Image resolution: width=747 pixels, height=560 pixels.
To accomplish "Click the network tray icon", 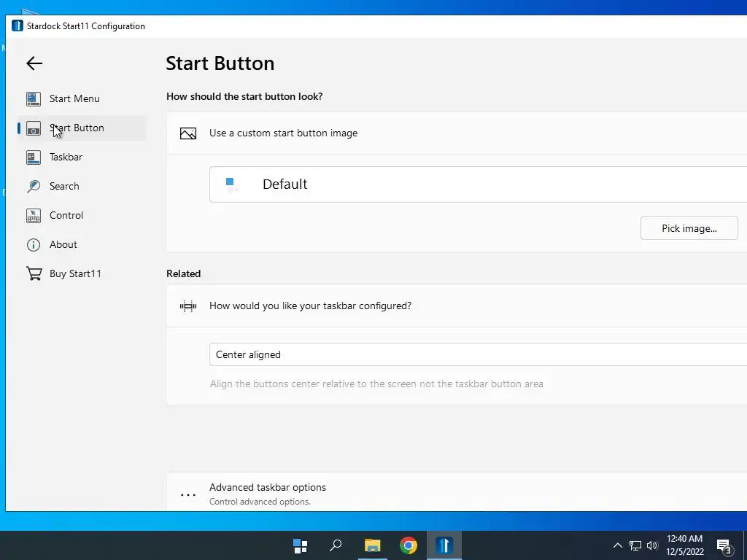I will point(635,545).
